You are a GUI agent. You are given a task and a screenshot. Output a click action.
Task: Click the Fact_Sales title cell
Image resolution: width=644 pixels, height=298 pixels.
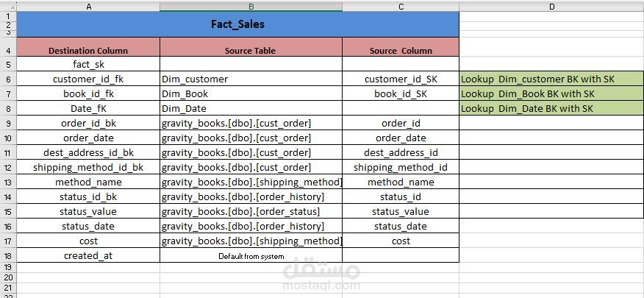237,24
